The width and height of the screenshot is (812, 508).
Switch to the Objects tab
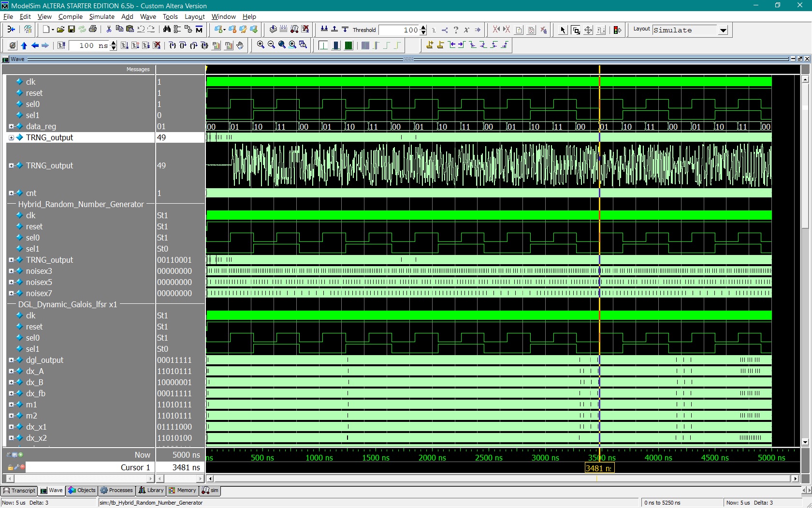tap(81, 490)
